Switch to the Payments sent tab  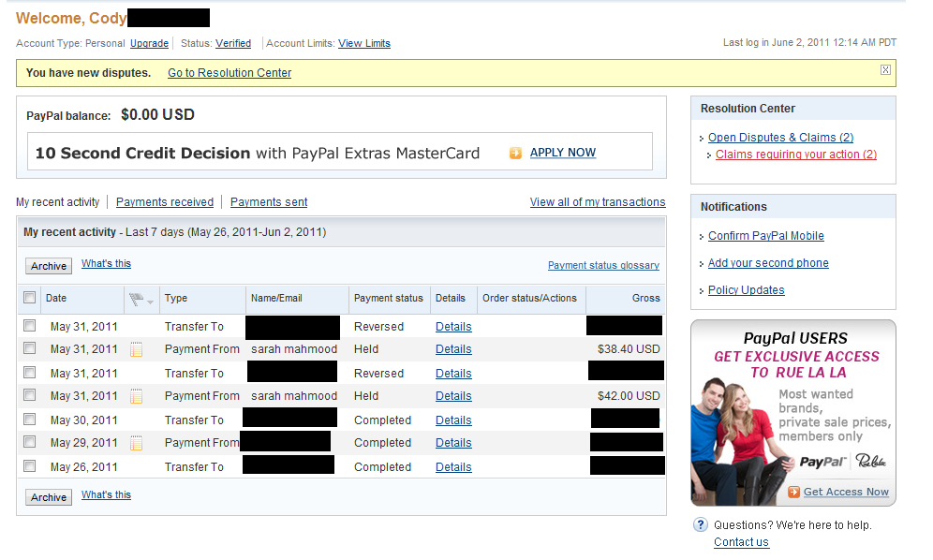click(268, 201)
